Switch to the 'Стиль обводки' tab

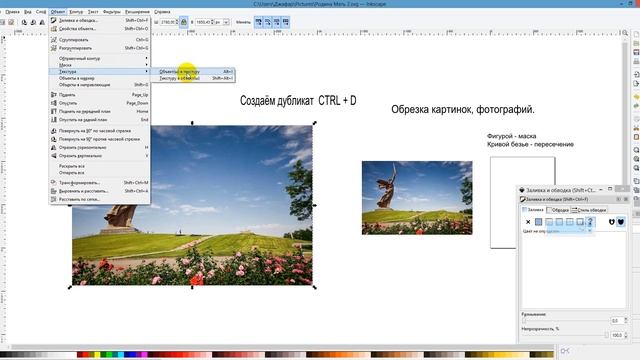click(589, 210)
